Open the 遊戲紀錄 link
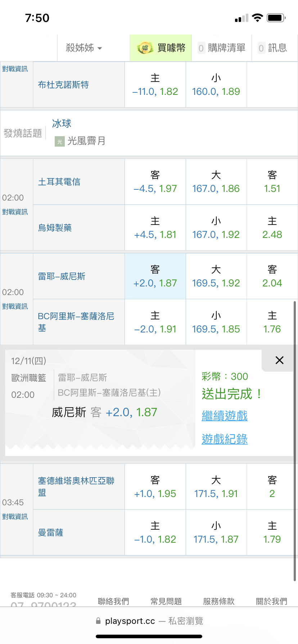This screenshot has height=644, width=298. (225, 439)
